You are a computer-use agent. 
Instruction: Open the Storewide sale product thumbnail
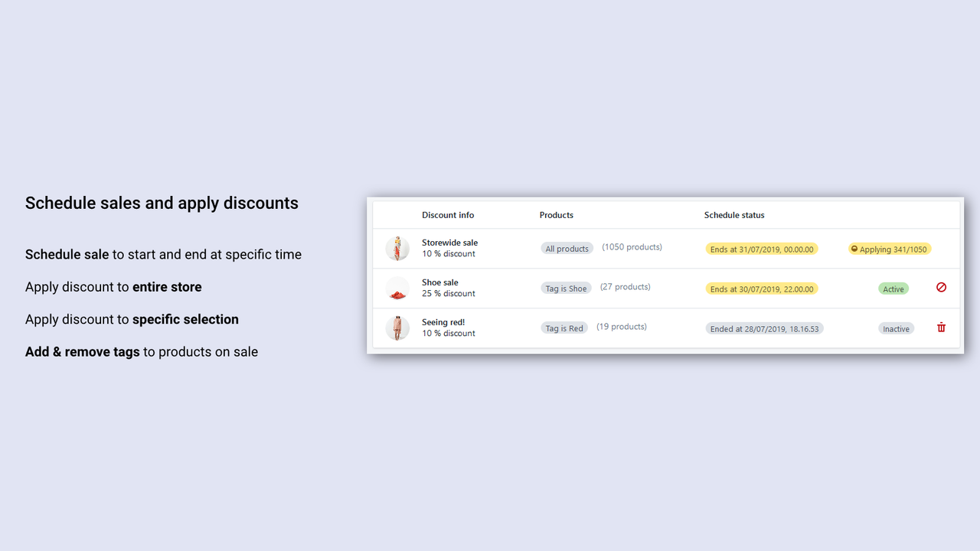(x=397, y=248)
